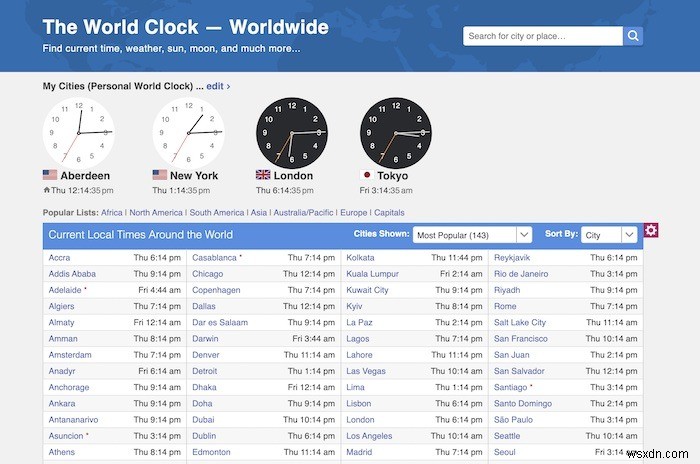Open the Sort By City dropdown

[x=610, y=235]
